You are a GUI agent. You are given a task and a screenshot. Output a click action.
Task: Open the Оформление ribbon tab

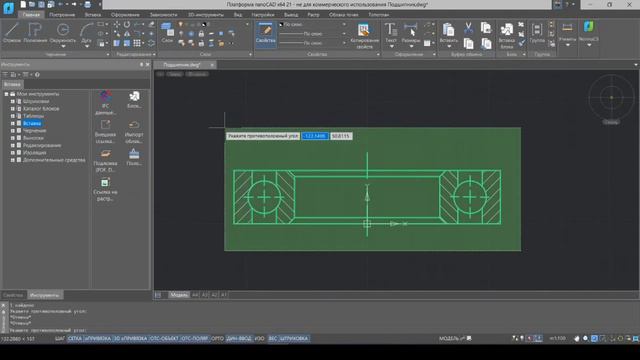[x=125, y=15]
